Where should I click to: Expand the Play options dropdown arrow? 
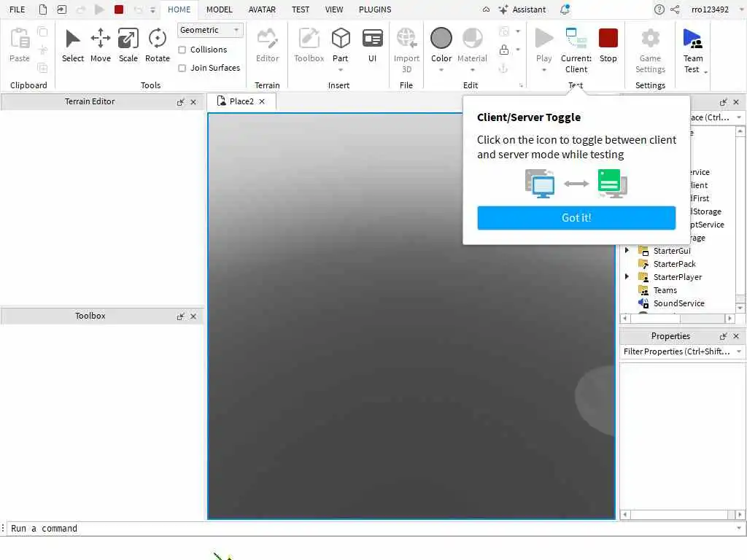pos(543,70)
